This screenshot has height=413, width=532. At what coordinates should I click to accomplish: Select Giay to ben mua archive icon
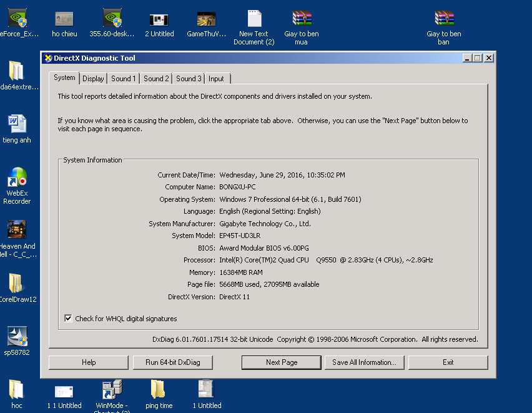302,19
